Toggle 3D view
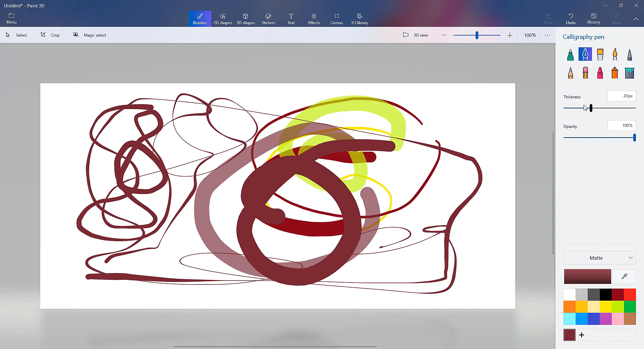This screenshot has width=644, height=349. pyautogui.click(x=415, y=35)
